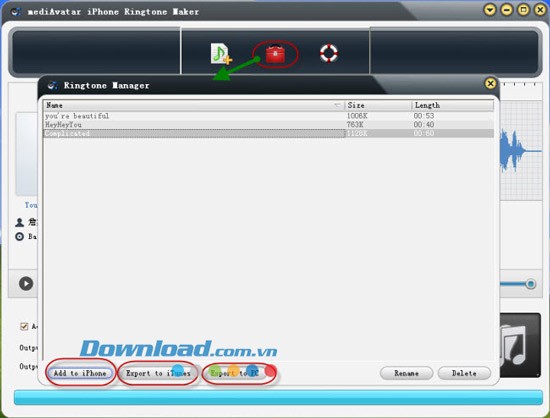Image resolution: width=550 pixels, height=418 pixels.
Task: Click the Export to iTunes button
Action: click(158, 373)
